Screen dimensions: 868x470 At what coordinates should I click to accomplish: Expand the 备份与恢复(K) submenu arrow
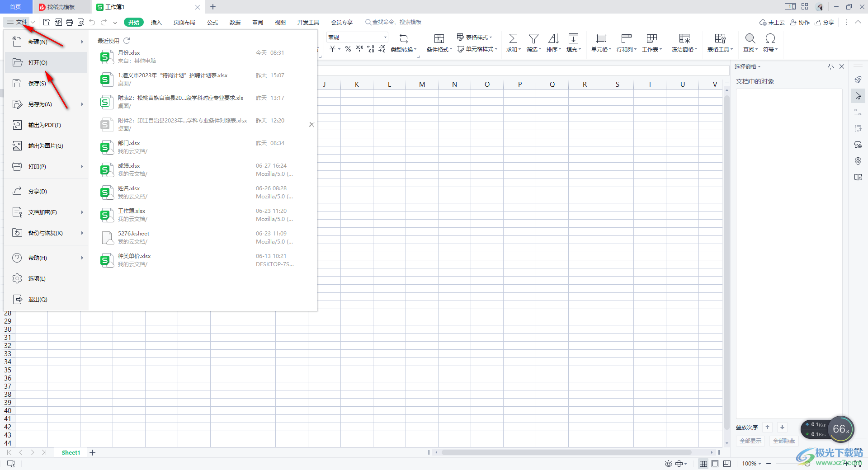pos(82,233)
